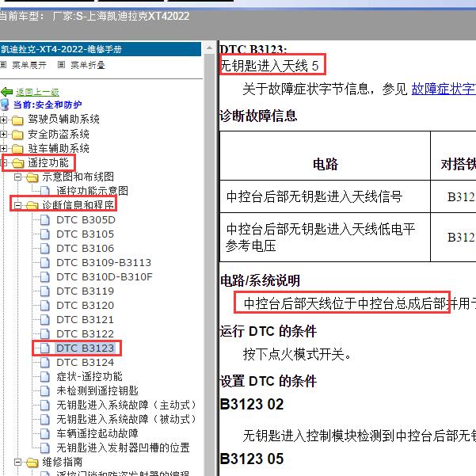Click the 安全防盗系统 folder icon
The image size is (476, 476).
click(x=17, y=135)
